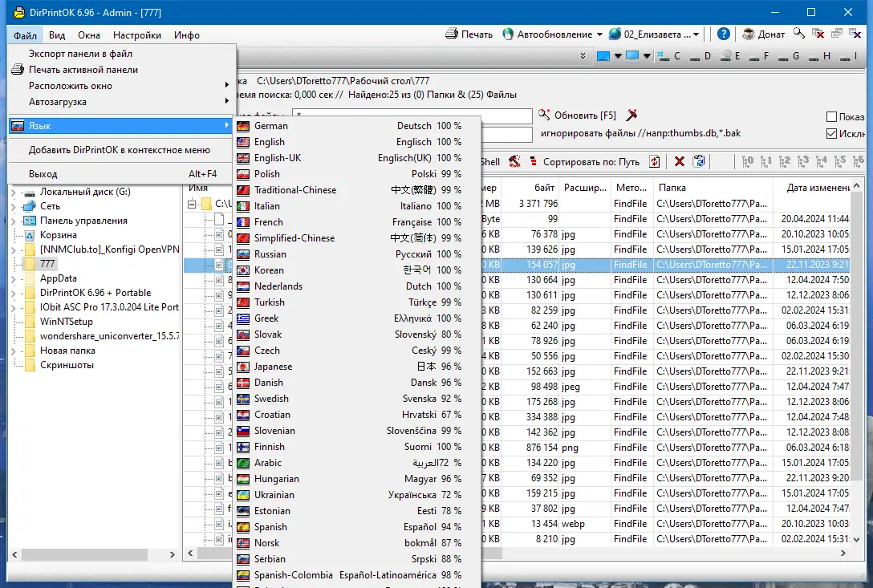
Task: Click the blue help question mark icon
Action: [x=723, y=34]
